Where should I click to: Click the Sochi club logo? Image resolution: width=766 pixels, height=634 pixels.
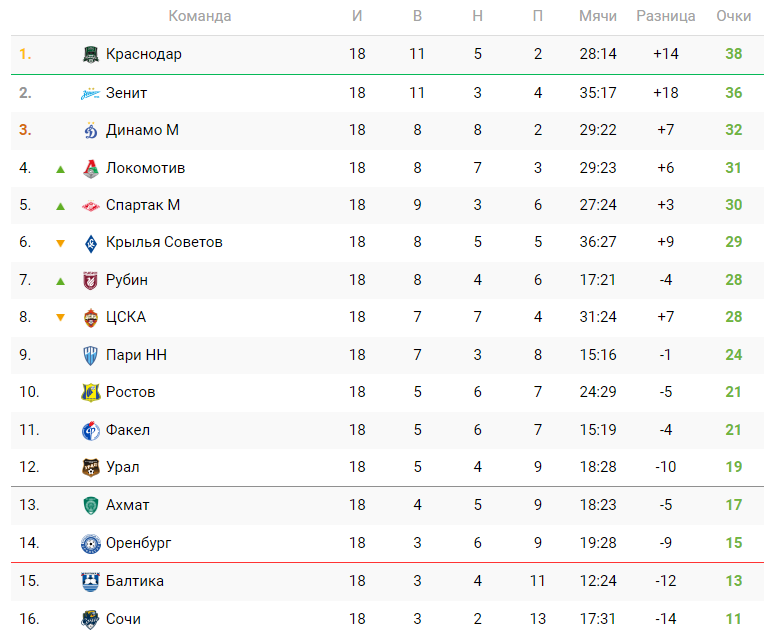pyautogui.click(x=91, y=619)
